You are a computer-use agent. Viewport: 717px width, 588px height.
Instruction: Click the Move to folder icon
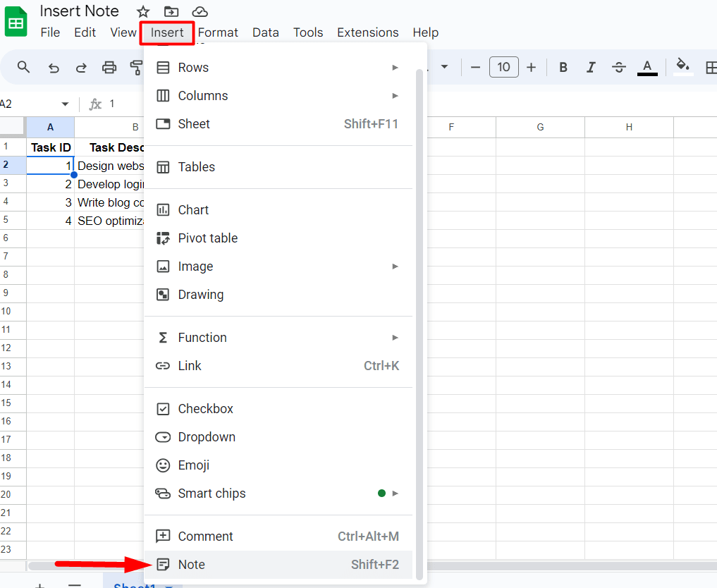point(171,11)
